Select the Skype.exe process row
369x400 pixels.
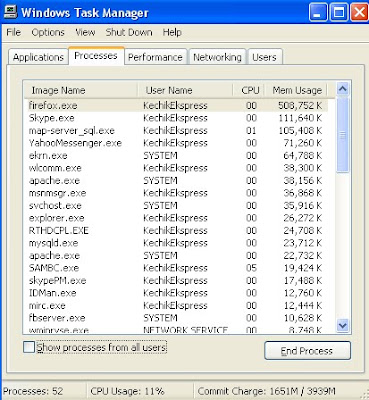tap(176, 118)
